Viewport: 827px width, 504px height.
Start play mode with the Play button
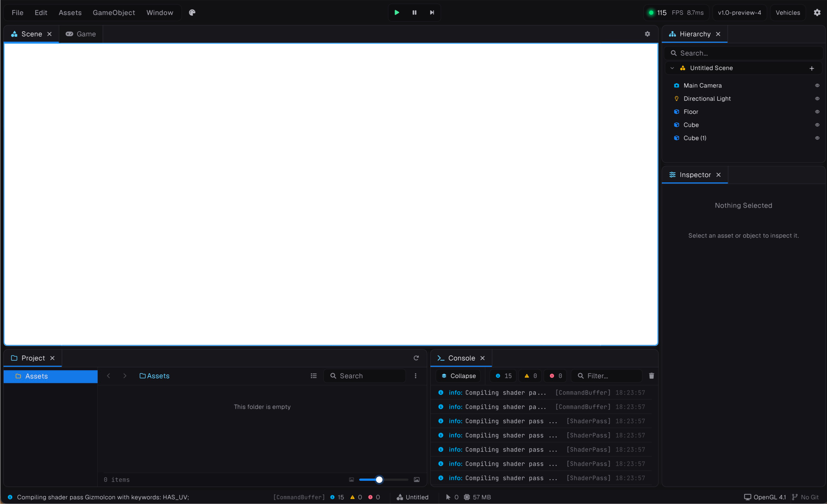pos(397,12)
